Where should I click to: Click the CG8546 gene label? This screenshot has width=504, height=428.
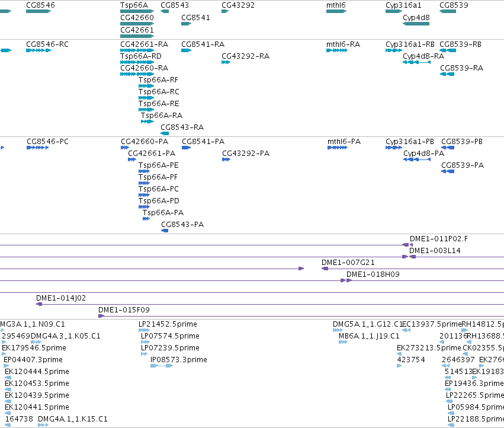40,5
